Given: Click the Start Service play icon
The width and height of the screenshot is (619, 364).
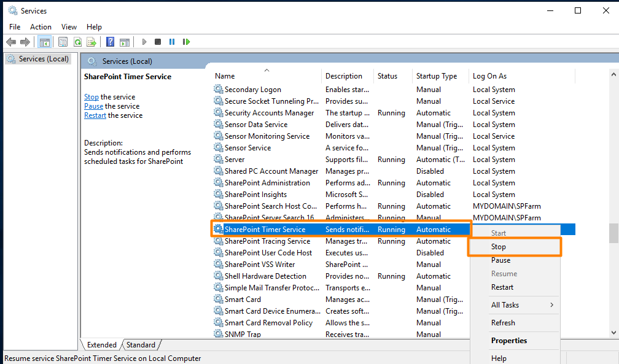Looking at the screenshot, I should coord(144,42).
